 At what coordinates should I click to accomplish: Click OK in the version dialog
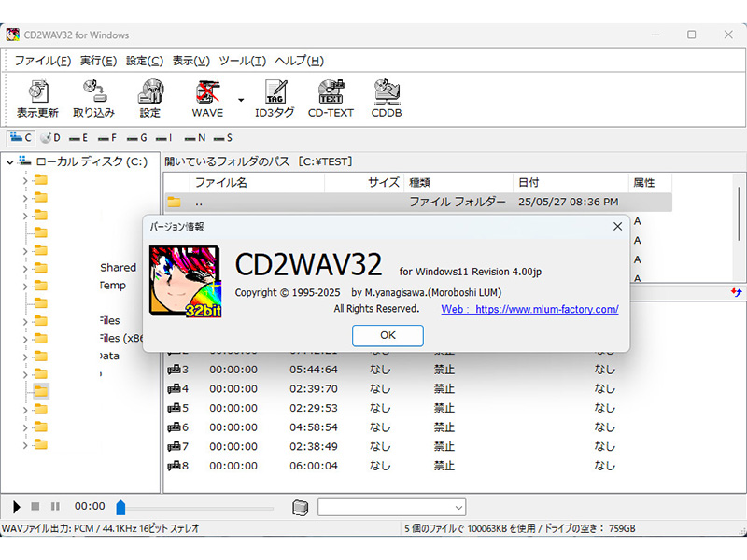click(x=388, y=335)
